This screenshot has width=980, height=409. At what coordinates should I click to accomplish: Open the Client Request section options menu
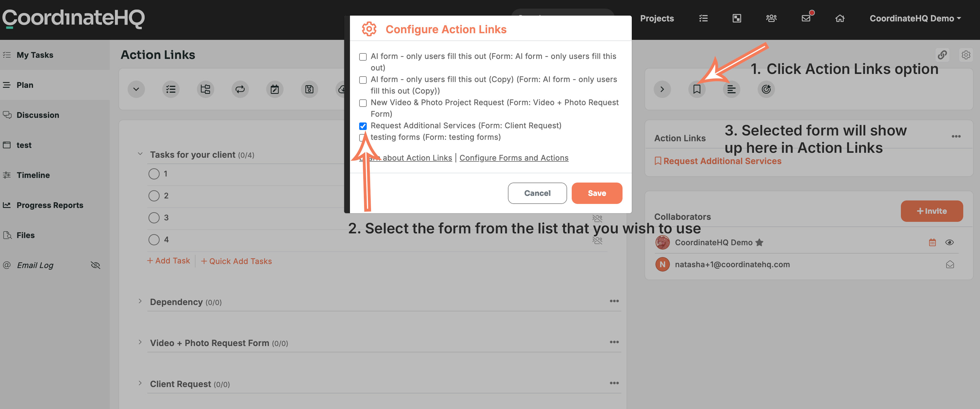(614, 383)
